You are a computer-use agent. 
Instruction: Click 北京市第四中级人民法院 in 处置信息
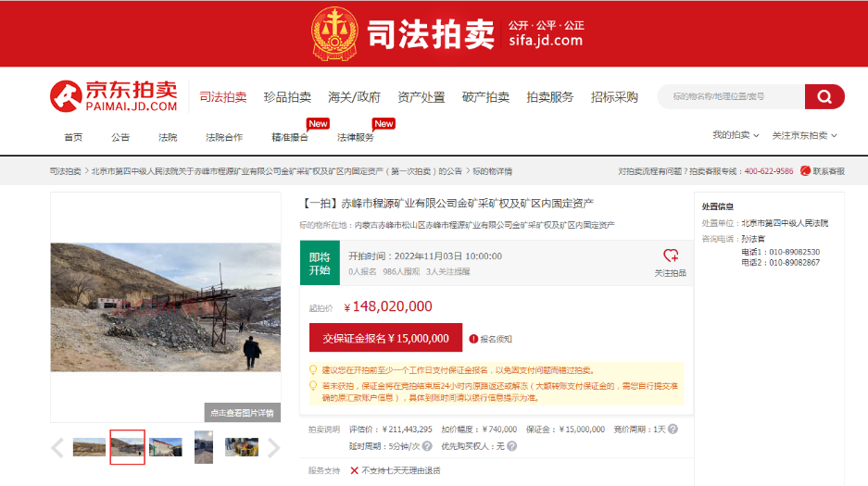point(785,223)
